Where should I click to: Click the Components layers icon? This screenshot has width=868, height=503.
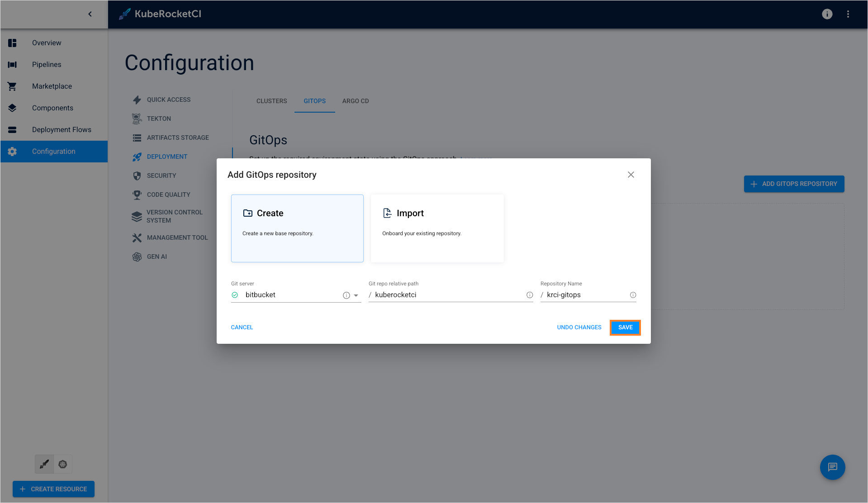pos(12,108)
